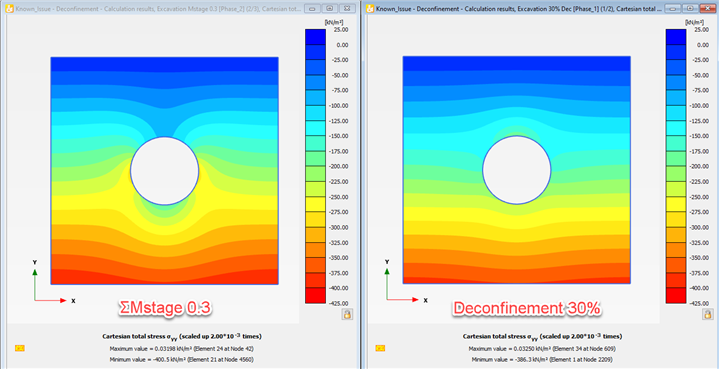
Task: Minimize the right Phase_1 results window
Action: point(674,8)
